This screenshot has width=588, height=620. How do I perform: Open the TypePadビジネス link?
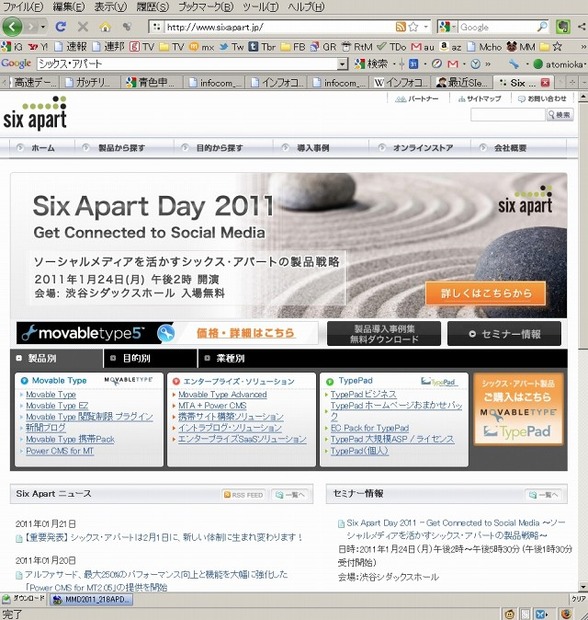point(363,394)
